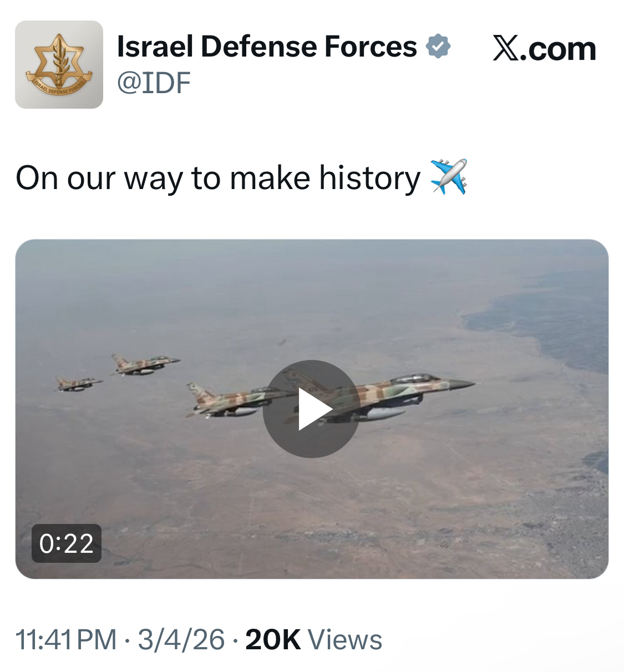Viewport: 624px width, 672px height.
Task: Click the Views label beside 20K
Action: pyautogui.click(x=345, y=640)
